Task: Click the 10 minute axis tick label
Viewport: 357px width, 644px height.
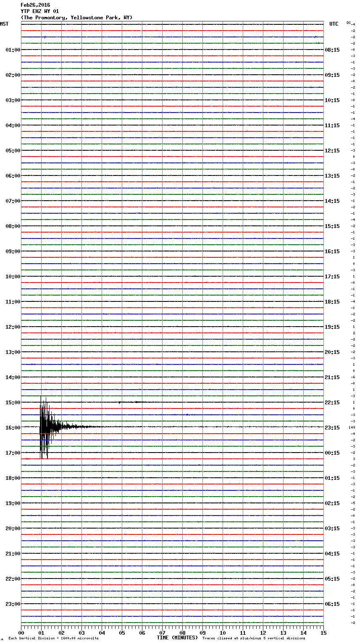Action: click(223, 633)
